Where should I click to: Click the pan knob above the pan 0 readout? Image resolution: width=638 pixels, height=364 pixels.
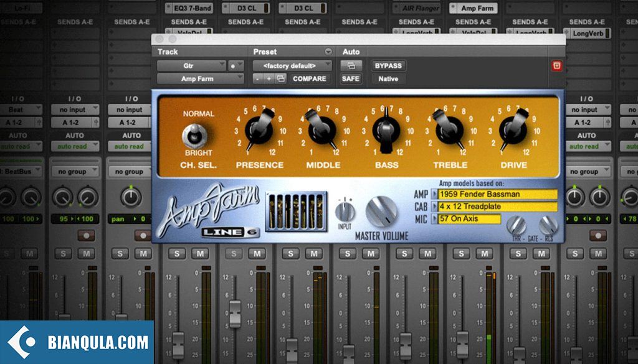pyautogui.click(x=131, y=197)
